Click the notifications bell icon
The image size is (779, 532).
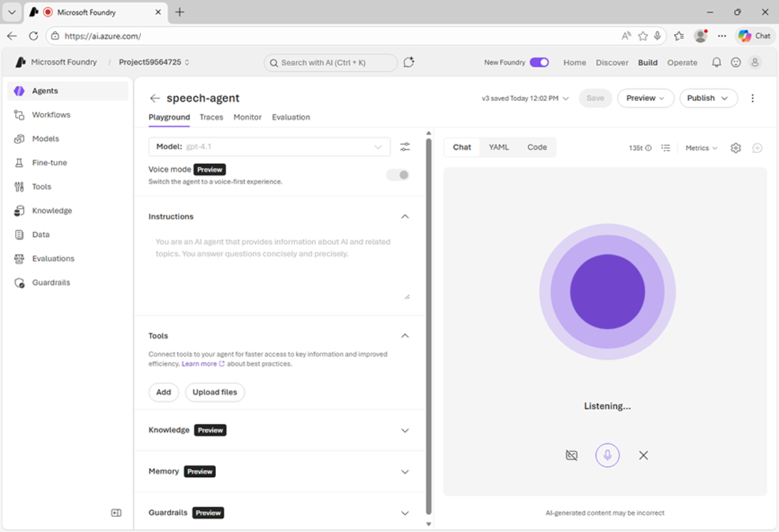click(717, 62)
